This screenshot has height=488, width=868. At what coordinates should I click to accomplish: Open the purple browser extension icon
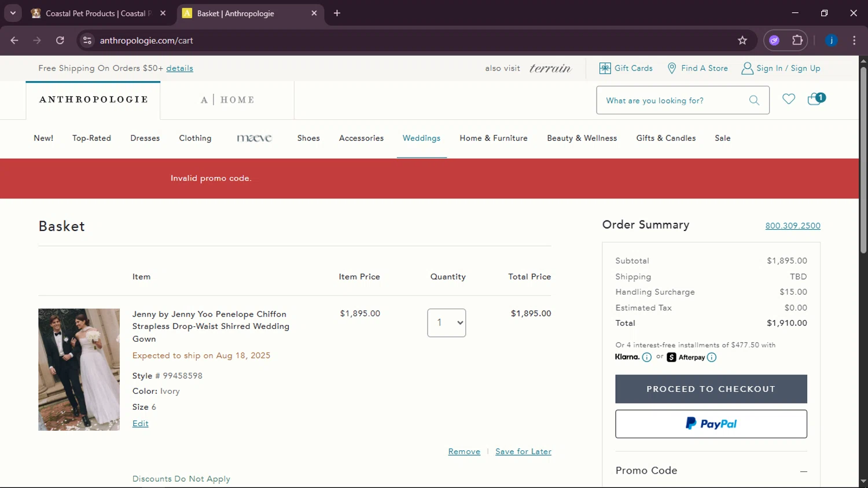point(774,41)
